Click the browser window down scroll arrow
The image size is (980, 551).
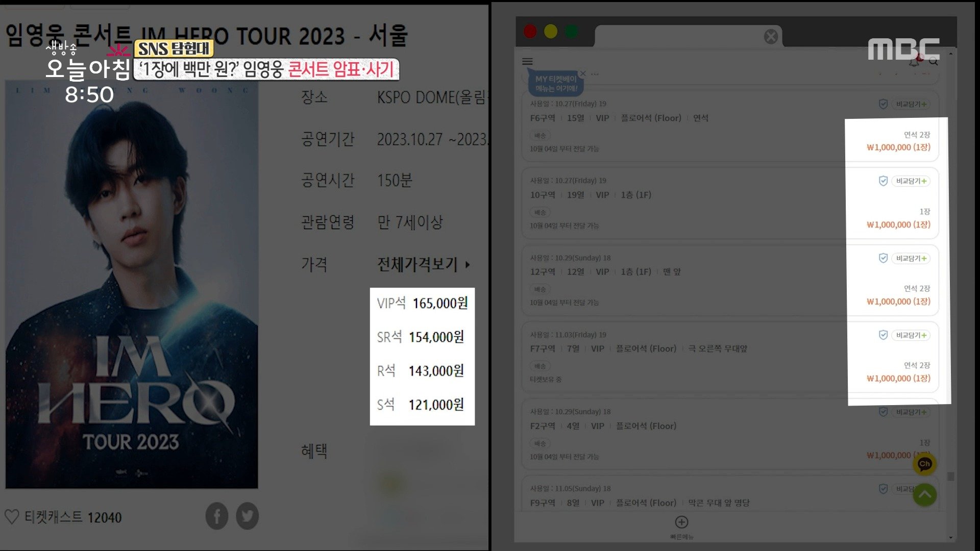[950, 537]
